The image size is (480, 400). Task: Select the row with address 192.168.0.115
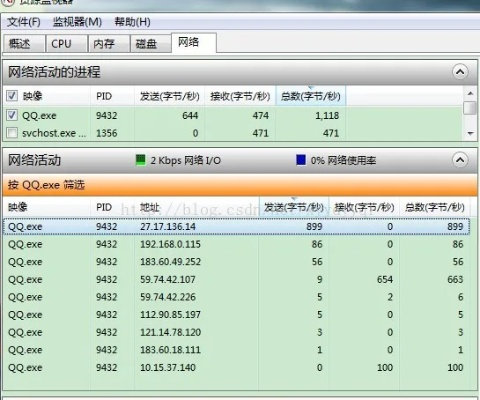click(236, 244)
